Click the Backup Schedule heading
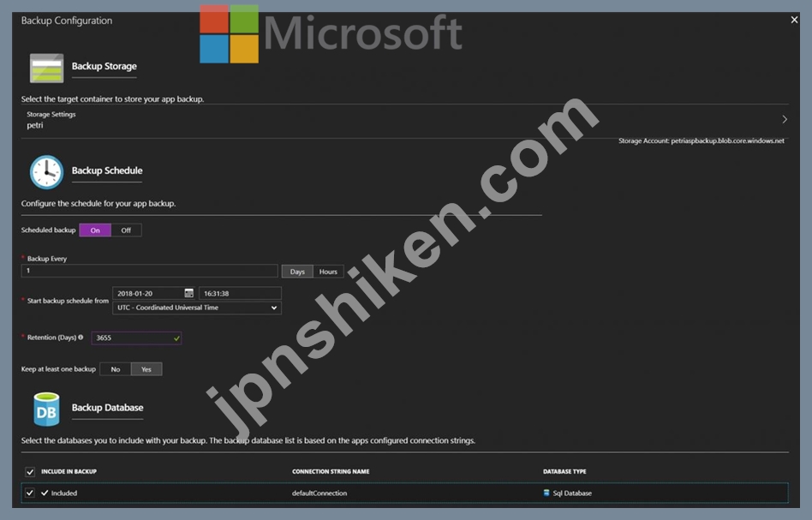The width and height of the screenshot is (812, 520). tap(107, 170)
